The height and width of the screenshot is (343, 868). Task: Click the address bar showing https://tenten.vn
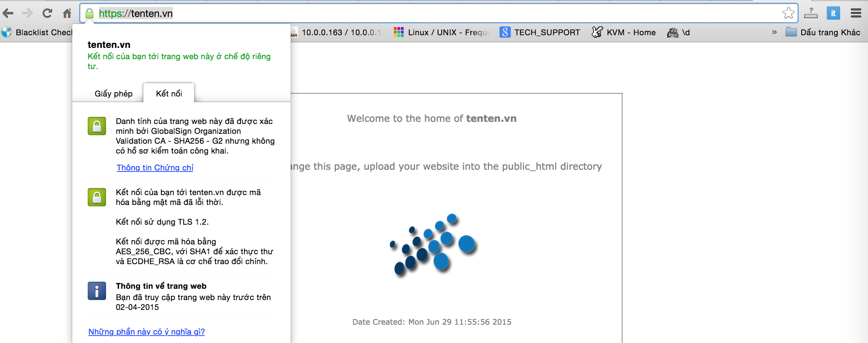(439, 13)
